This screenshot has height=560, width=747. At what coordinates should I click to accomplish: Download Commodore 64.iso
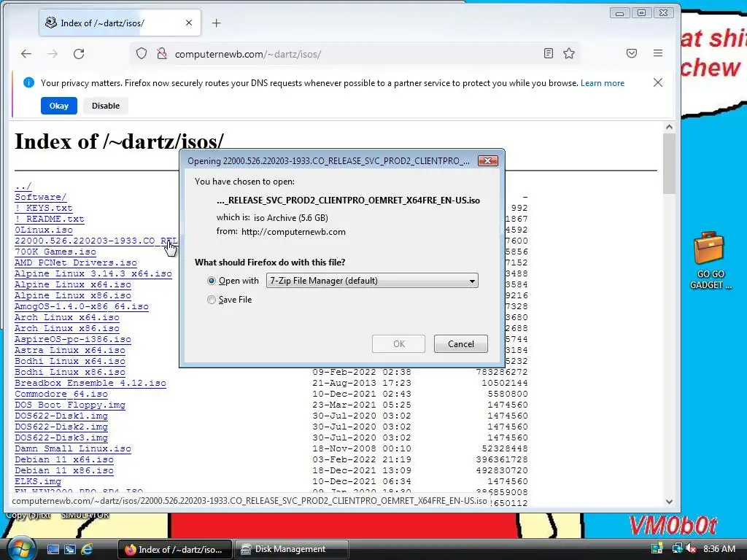point(61,394)
